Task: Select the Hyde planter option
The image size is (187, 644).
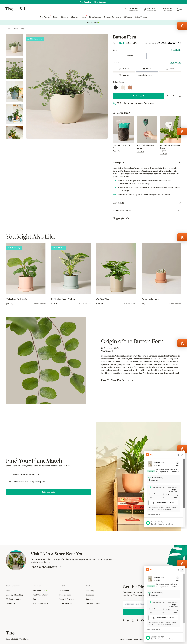Action: click(x=170, y=68)
